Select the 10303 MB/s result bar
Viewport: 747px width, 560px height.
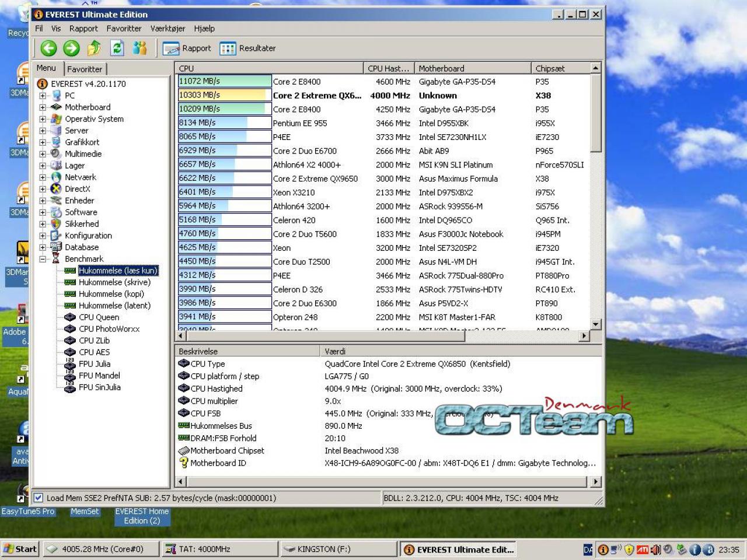225,95
